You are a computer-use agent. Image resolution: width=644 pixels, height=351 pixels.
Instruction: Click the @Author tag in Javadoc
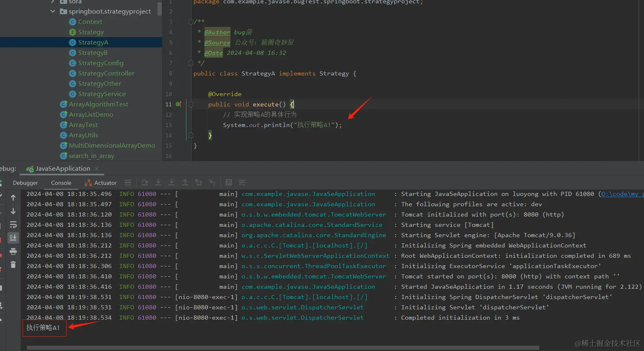(x=217, y=32)
